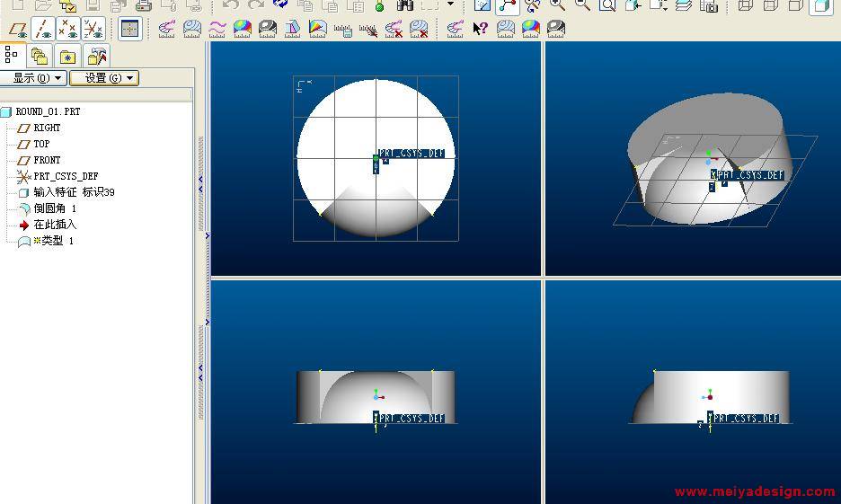Open the 显示 dropdown menu
This screenshot has height=504, width=841.
[34, 78]
